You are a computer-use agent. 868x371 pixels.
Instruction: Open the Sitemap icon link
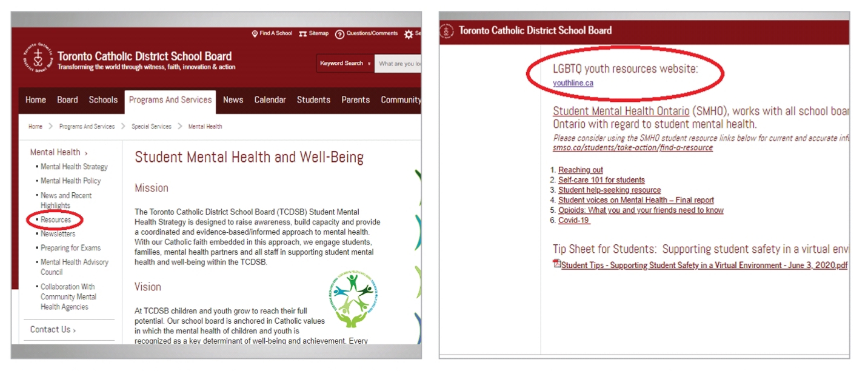pos(303,34)
